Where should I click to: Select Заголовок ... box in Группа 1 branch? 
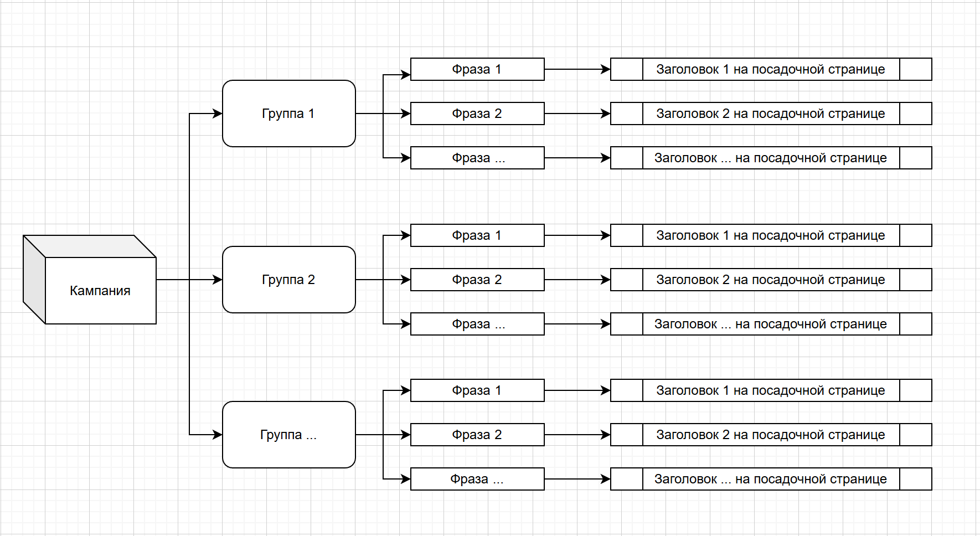point(771,158)
